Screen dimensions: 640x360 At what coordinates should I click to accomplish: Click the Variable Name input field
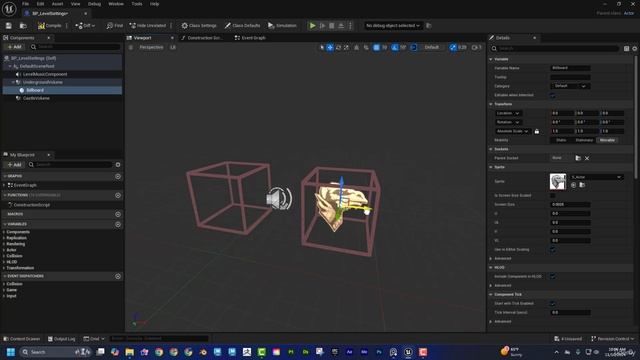[x=570, y=68]
